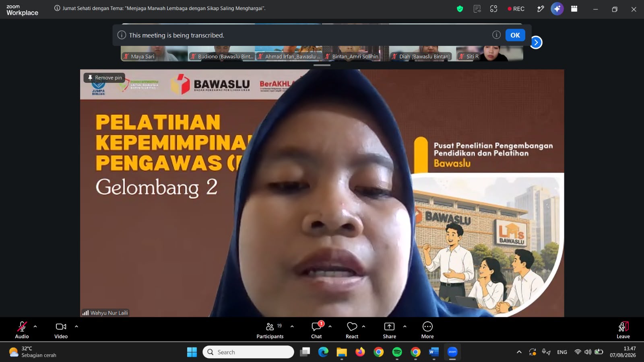Open Firefox from taskbar
The image size is (644, 362).
pyautogui.click(x=360, y=352)
